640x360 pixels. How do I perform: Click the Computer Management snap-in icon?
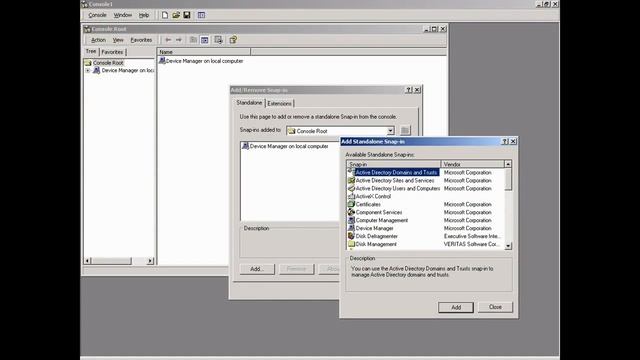[351, 220]
